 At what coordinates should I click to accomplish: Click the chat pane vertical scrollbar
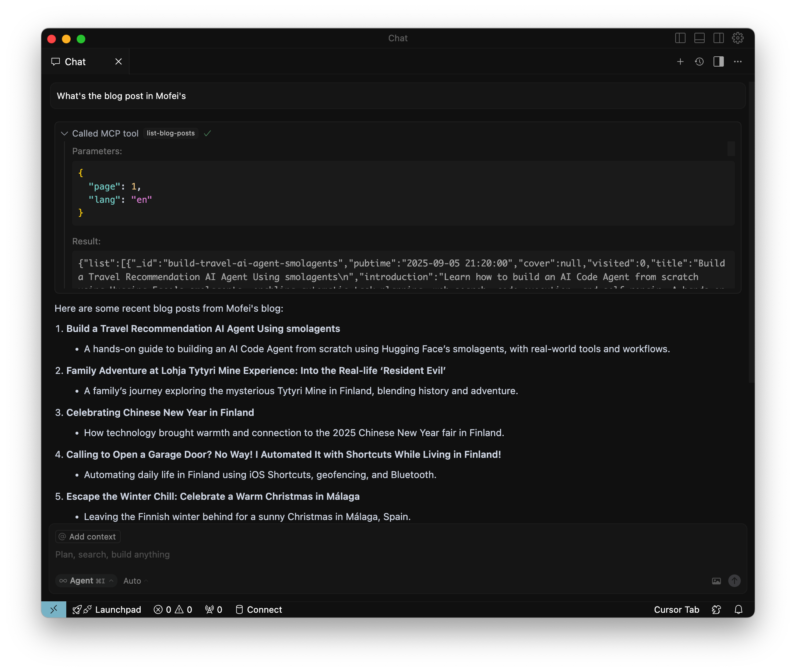(x=751, y=232)
